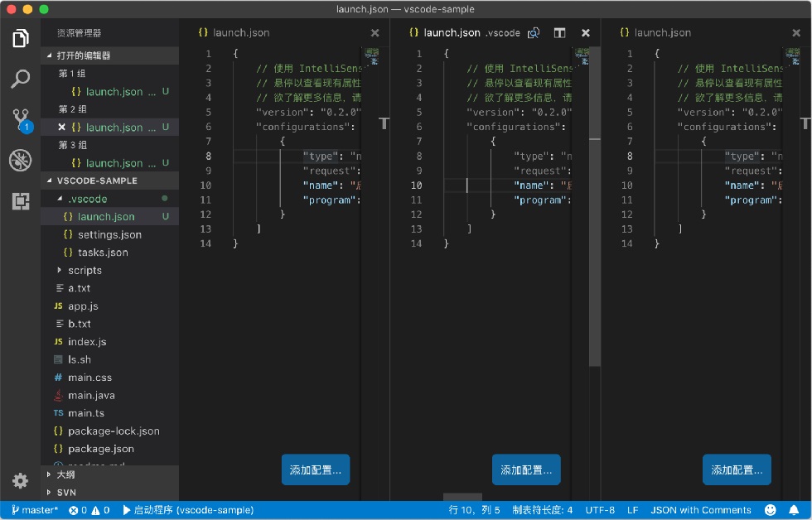Image resolution: width=812 pixels, height=520 pixels.
Task: Open the Explorer view in activity bar
Action: coord(20,38)
